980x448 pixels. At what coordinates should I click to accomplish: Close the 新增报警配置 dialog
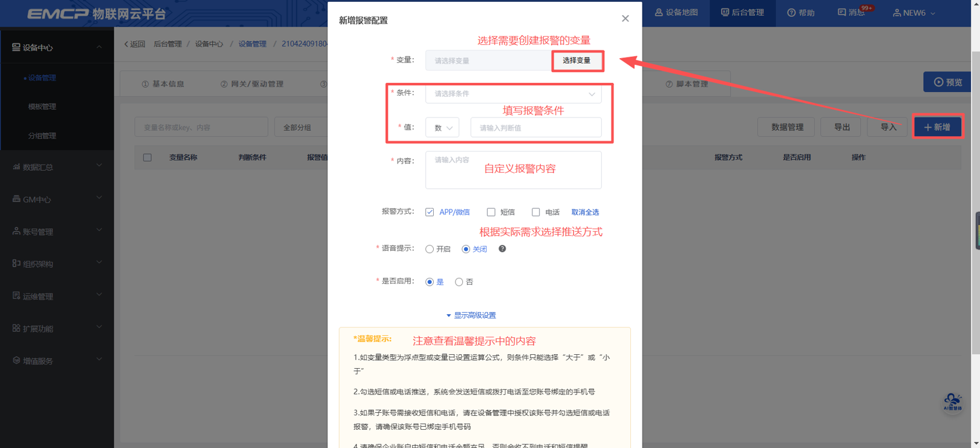625,19
